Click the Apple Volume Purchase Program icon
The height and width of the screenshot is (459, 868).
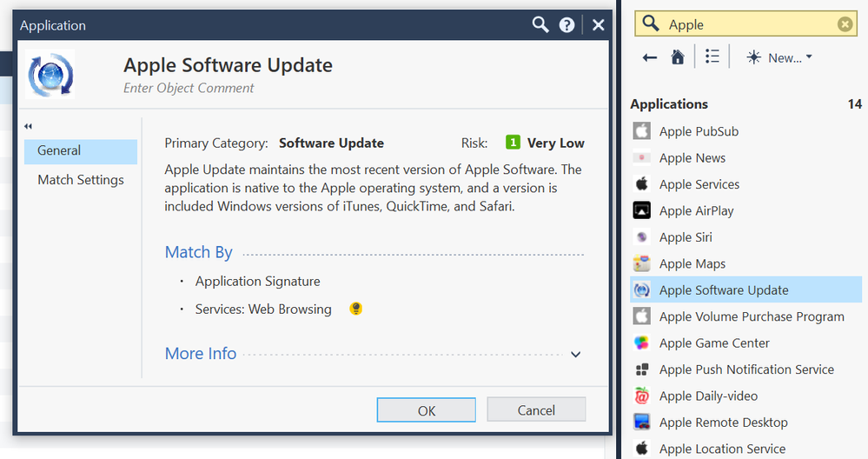(641, 316)
